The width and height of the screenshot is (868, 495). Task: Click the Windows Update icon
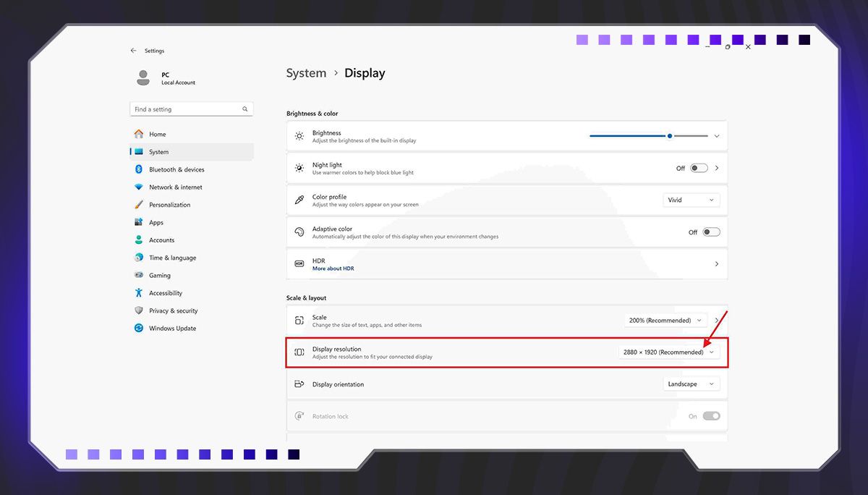pyautogui.click(x=139, y=329)
